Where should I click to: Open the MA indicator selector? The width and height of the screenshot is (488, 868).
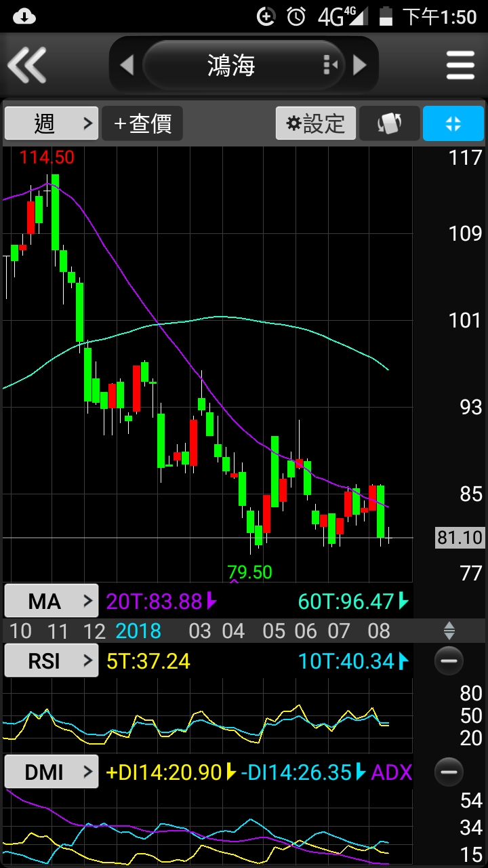(52, 601)
